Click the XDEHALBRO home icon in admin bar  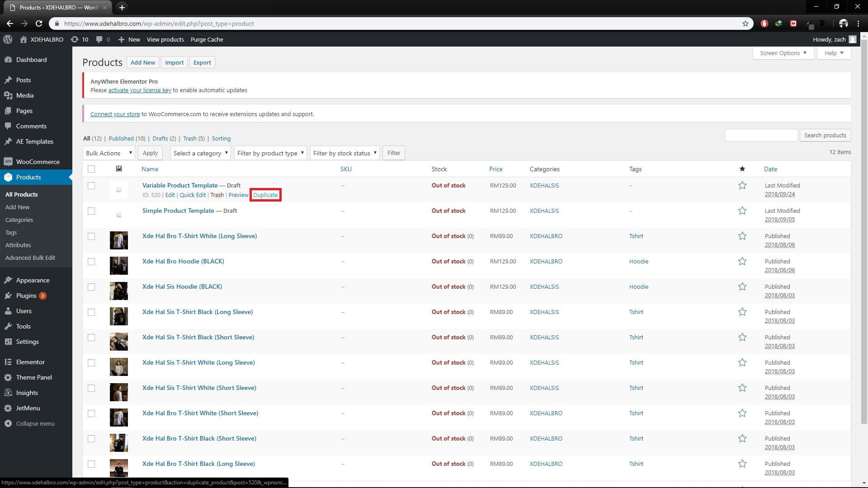coord(42,39)
